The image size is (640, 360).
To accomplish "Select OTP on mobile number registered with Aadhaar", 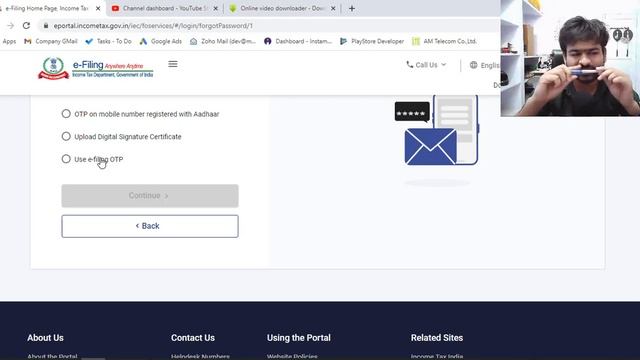I will click(x=66, y=114).
